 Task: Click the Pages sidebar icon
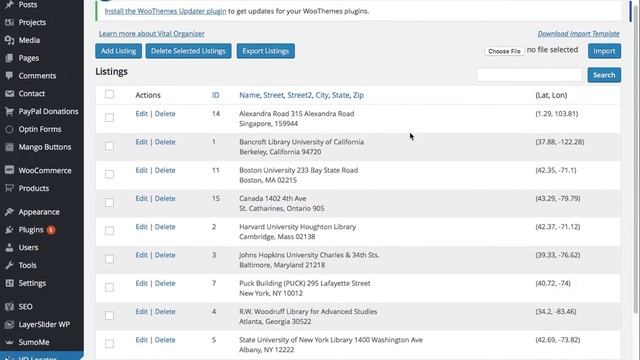click(9, 58)
